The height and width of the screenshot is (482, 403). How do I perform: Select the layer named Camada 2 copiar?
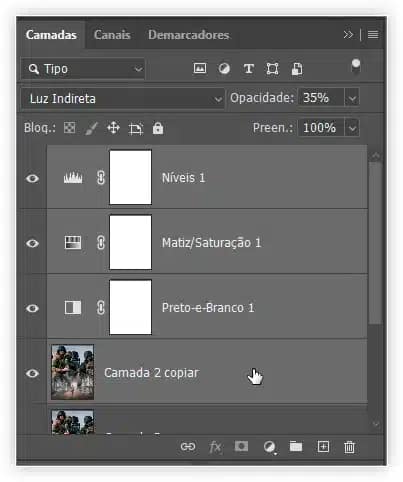point(207,372)
